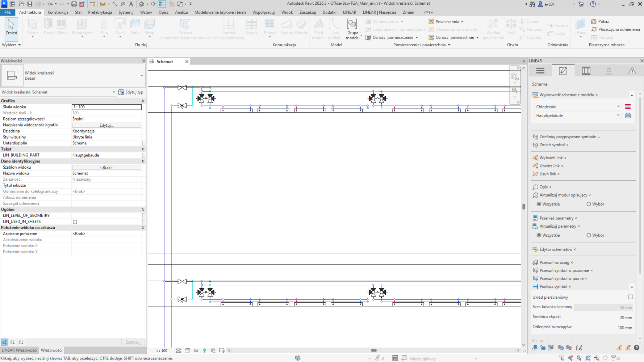Click the Pokaż work plane icon
This screenshot has width=644, height=362.
click(594, 21)
